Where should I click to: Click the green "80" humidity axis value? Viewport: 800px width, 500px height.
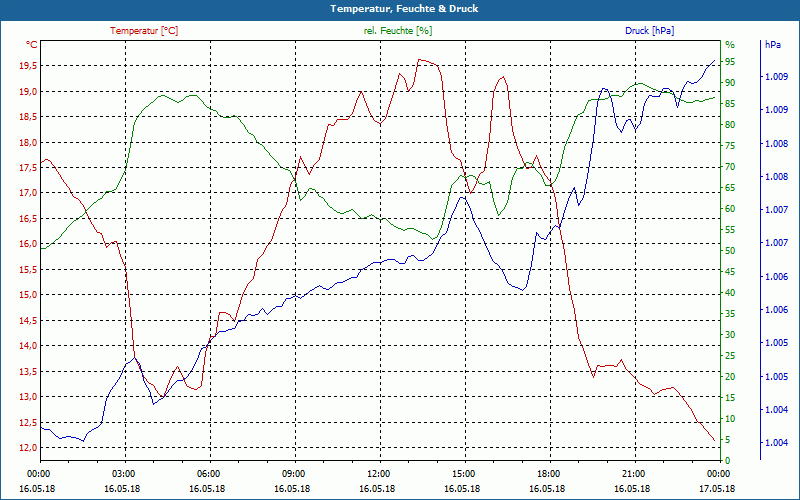click(730, 124)
